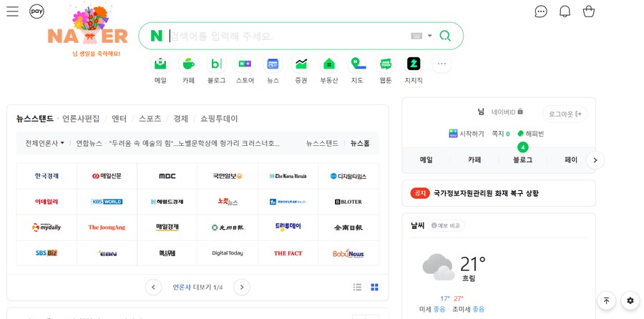Open settings gear at bottom right
Image resolution: width=644 pixels, height=319 pixels.
coord(630,300)
